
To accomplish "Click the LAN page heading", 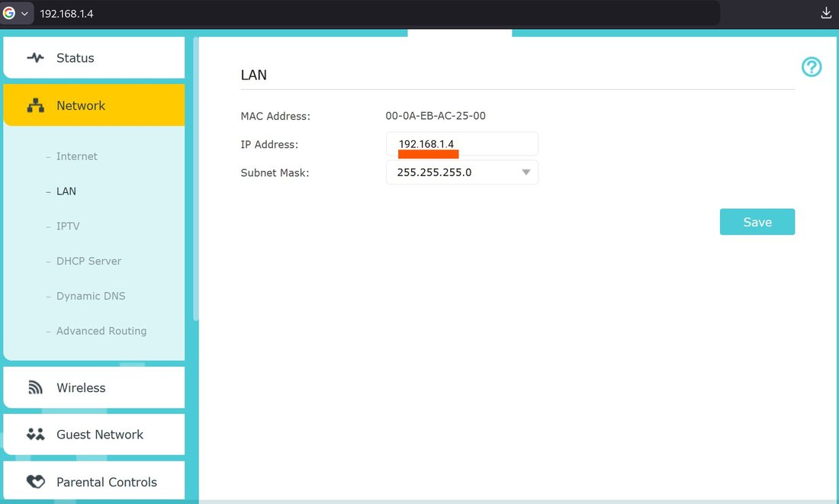I will 254,75.
